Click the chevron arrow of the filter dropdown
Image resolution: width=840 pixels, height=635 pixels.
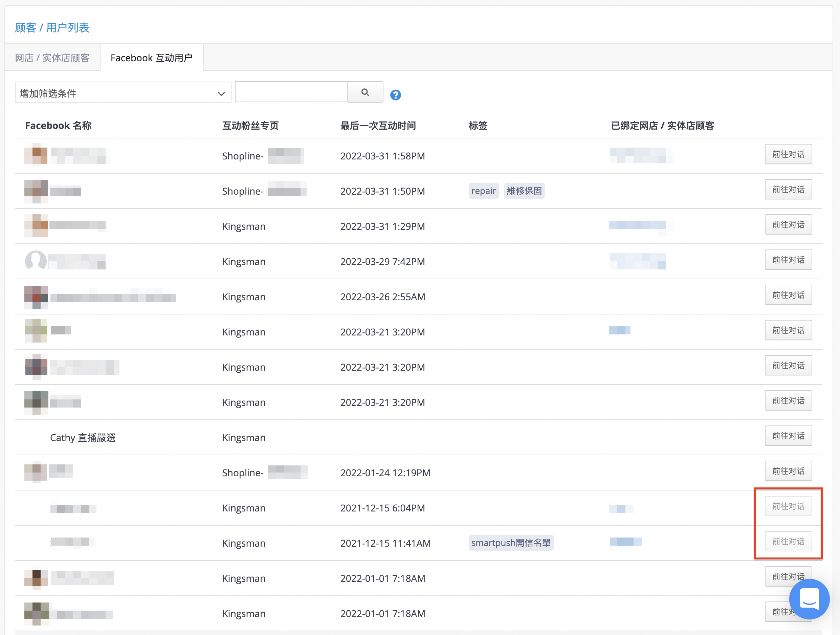pos(221,94)
